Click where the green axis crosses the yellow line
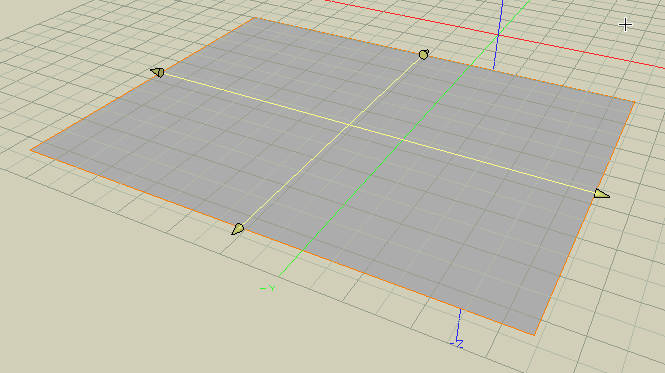 403,139
